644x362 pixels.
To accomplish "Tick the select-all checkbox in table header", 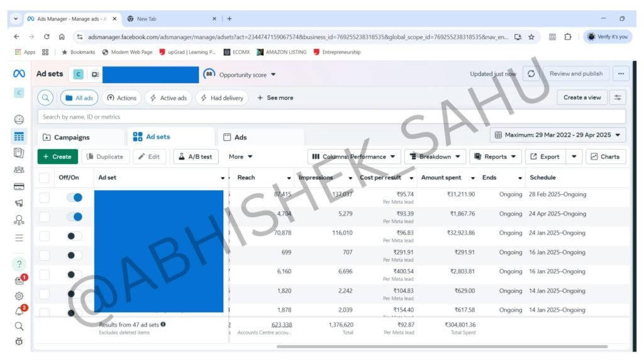I will pyautogui.click(x=44, y=178).
